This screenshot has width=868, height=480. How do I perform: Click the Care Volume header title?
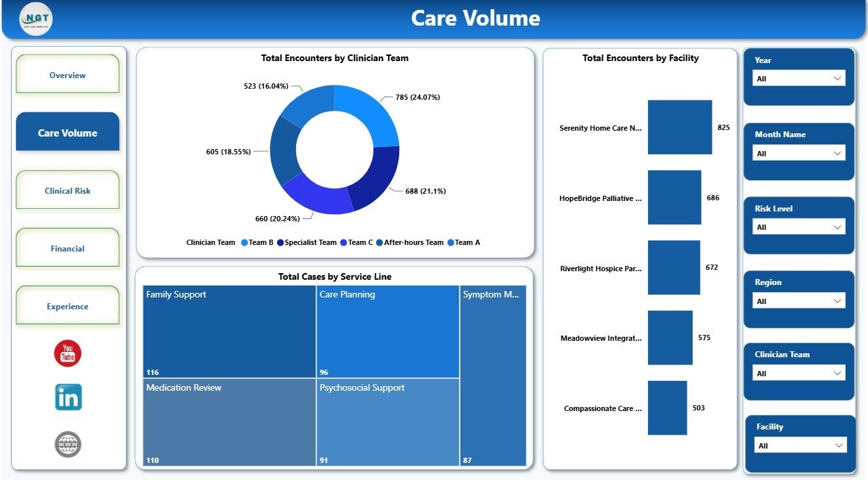pos(475,18)
